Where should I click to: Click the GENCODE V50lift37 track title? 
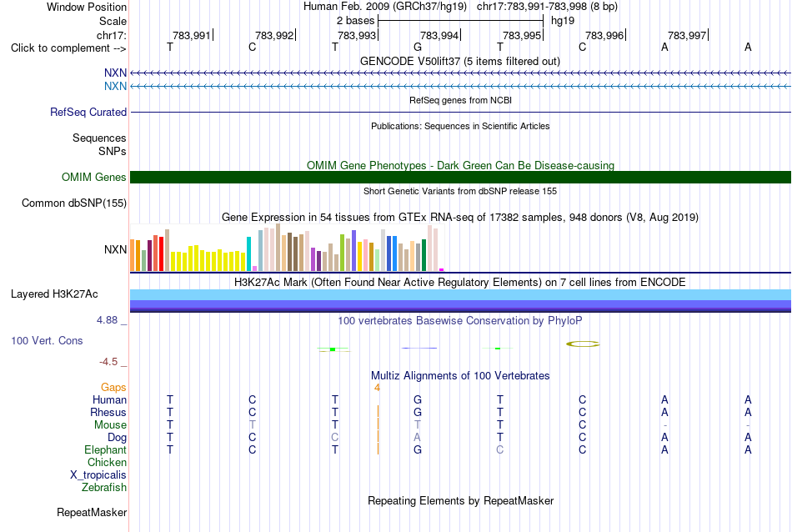coord(459,61)
